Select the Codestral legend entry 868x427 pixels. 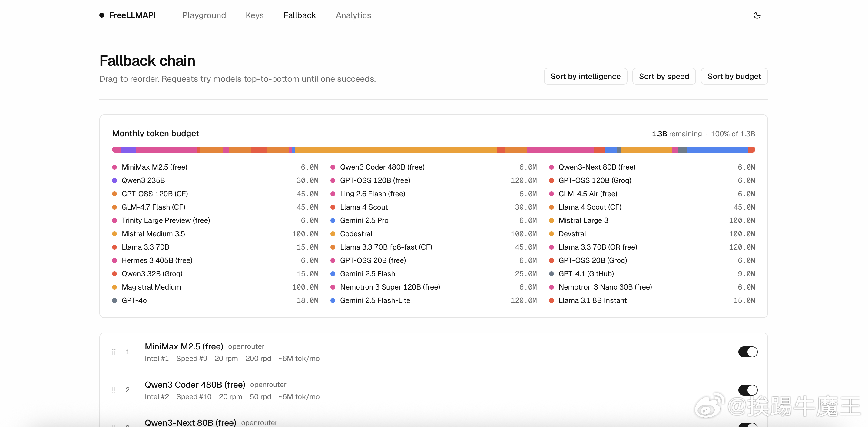tap(434, 234)
